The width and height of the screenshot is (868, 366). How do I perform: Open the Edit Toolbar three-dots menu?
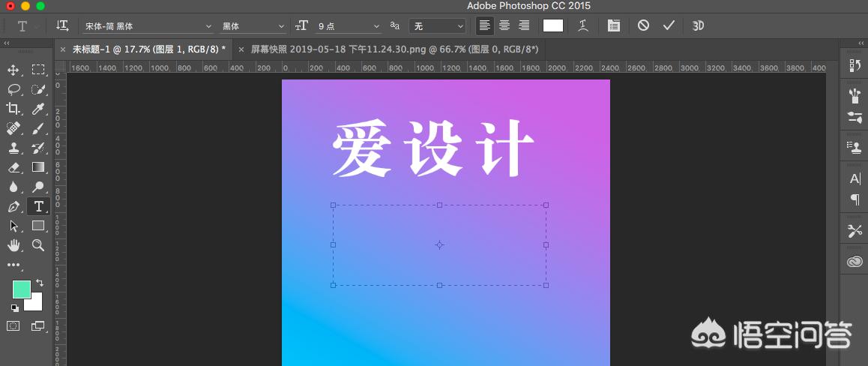click(x=13, y=265)
